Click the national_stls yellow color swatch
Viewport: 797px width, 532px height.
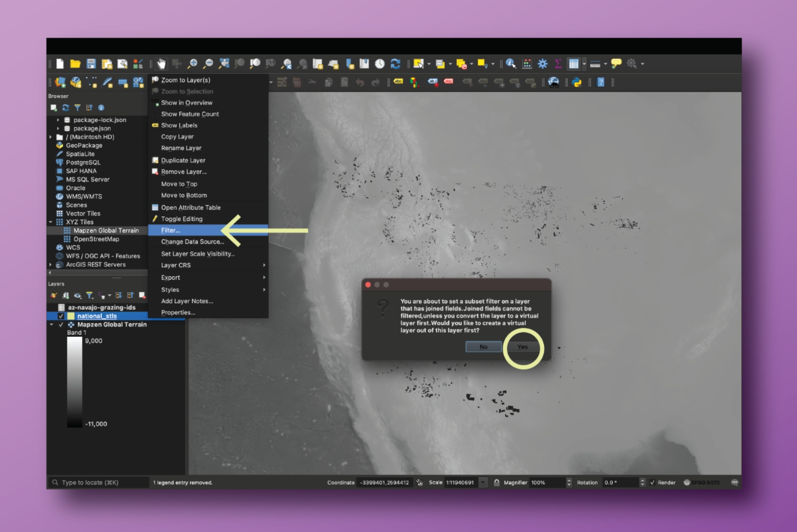pos(71,316)
